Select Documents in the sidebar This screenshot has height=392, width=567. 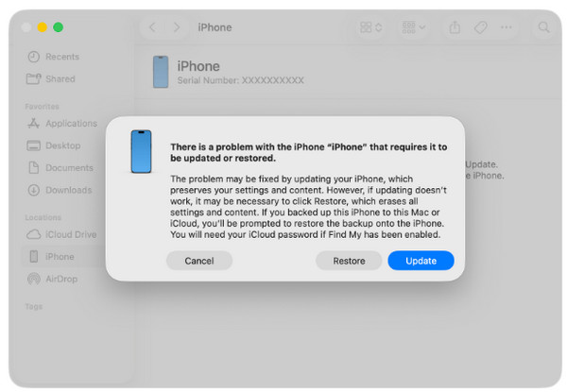click(60, 167)
